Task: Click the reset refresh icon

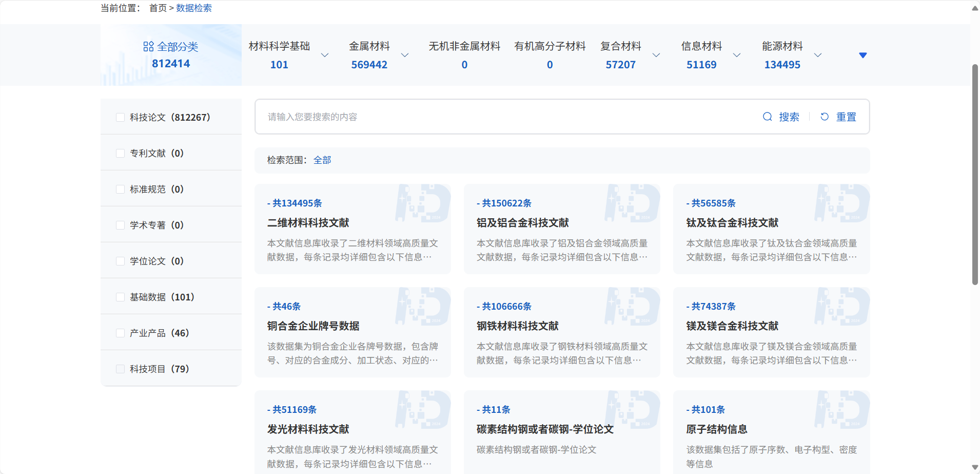Action: [x=825, y=117]
